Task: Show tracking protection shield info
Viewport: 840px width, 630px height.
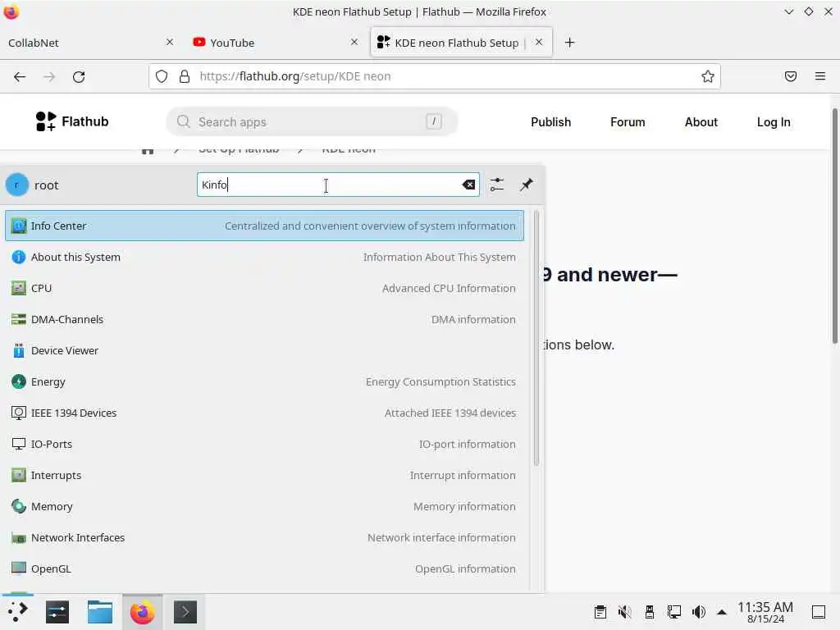Action: 162,76
